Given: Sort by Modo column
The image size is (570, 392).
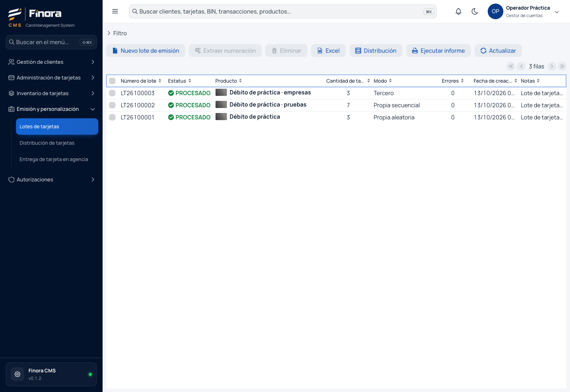Looking at the screenshot, I should tap(383, 81).
